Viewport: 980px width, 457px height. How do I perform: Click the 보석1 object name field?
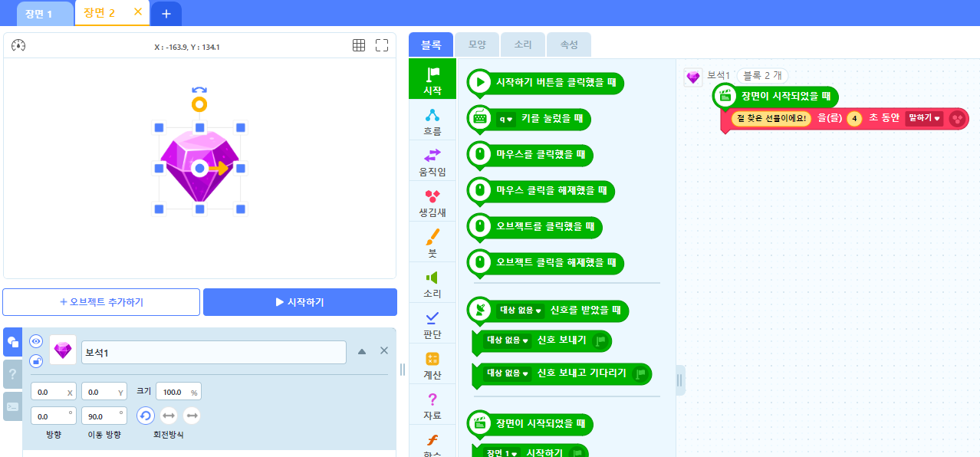tap(213, 352)
